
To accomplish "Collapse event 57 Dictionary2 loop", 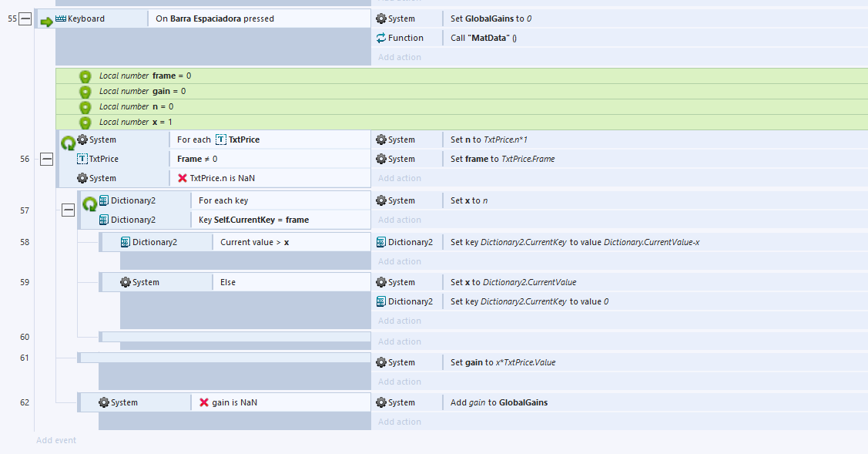I will 68,210.
